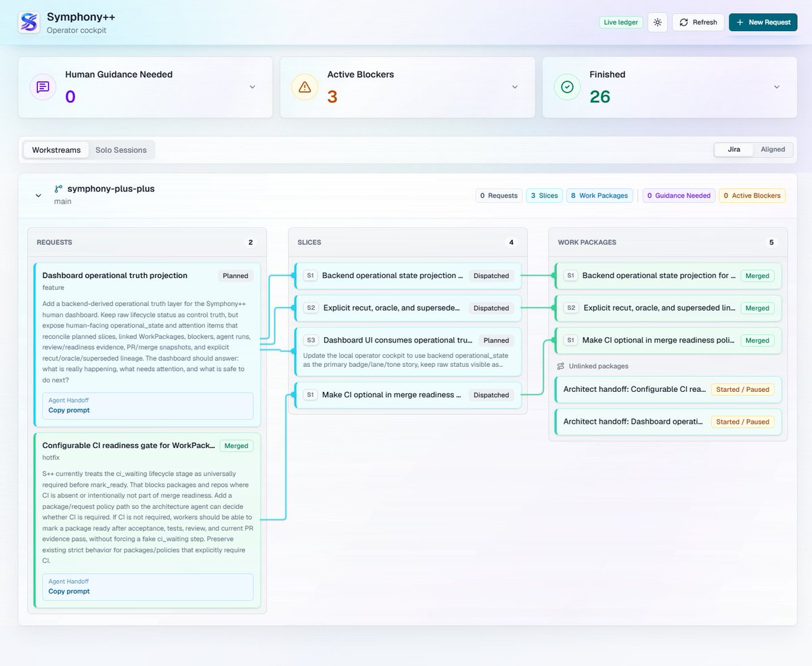This screenshot has height=666, width=812.
Task: Open Backend operational state work package
Action: (x=668, y=275)
